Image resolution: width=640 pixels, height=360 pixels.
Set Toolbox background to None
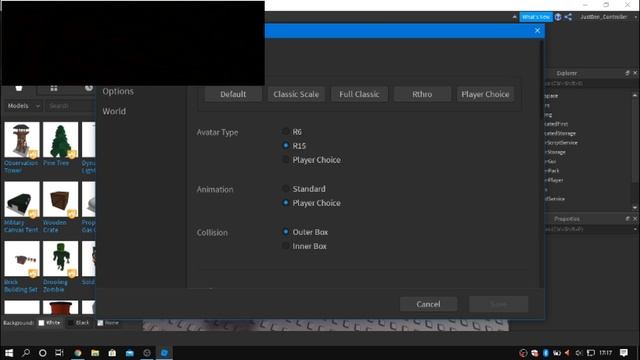(x=108, y=323)
